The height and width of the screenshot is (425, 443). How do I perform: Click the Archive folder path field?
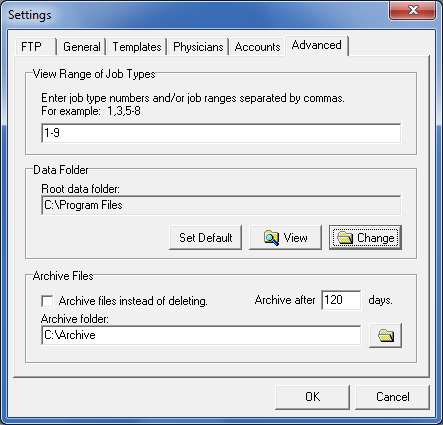click(x=201, y=335)
